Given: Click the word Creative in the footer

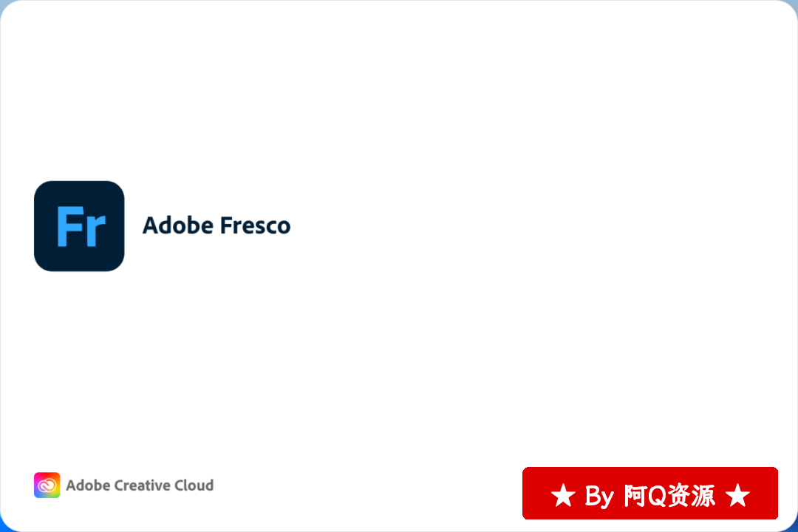Looking at the screenshot, I should coord(142,485).
